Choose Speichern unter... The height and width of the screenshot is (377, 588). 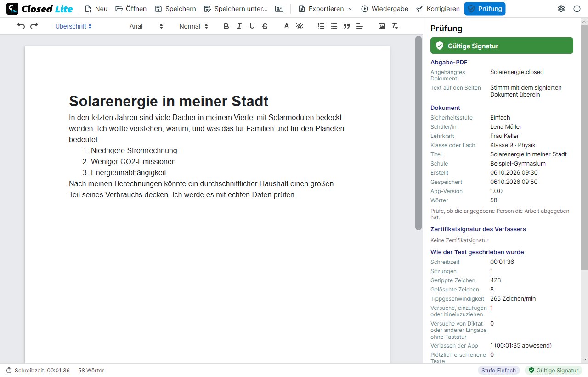[x=236, y=9]
